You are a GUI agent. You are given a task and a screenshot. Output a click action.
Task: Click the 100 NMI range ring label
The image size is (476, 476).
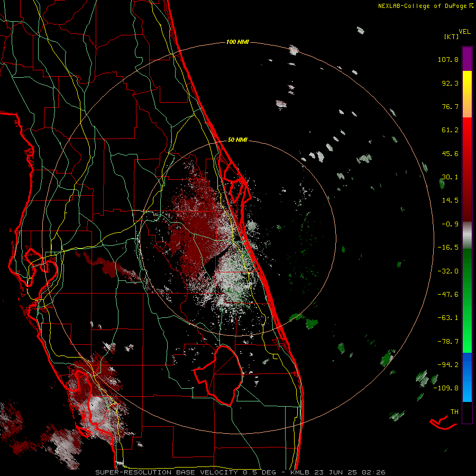(x=237, y=42)
